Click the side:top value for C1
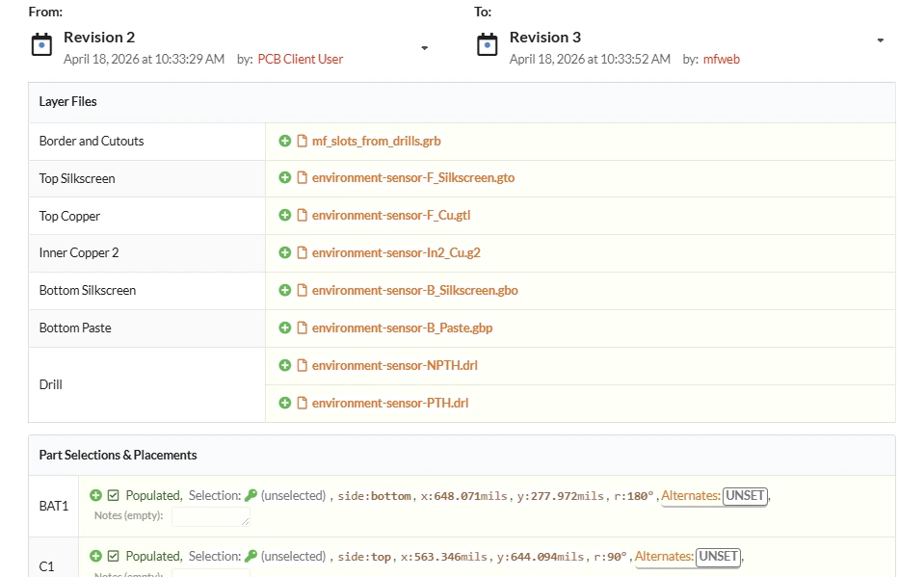This screenshot has width=924, height=577. pos(364,557)
